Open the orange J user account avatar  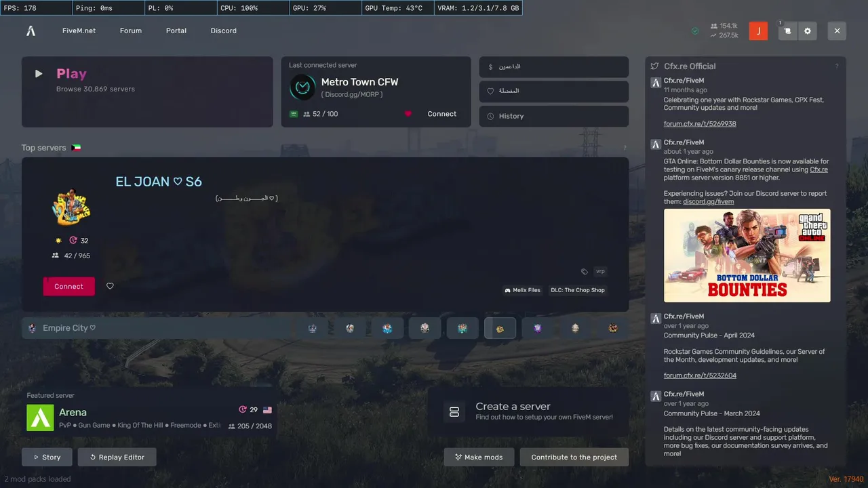[x=759, y=30]
